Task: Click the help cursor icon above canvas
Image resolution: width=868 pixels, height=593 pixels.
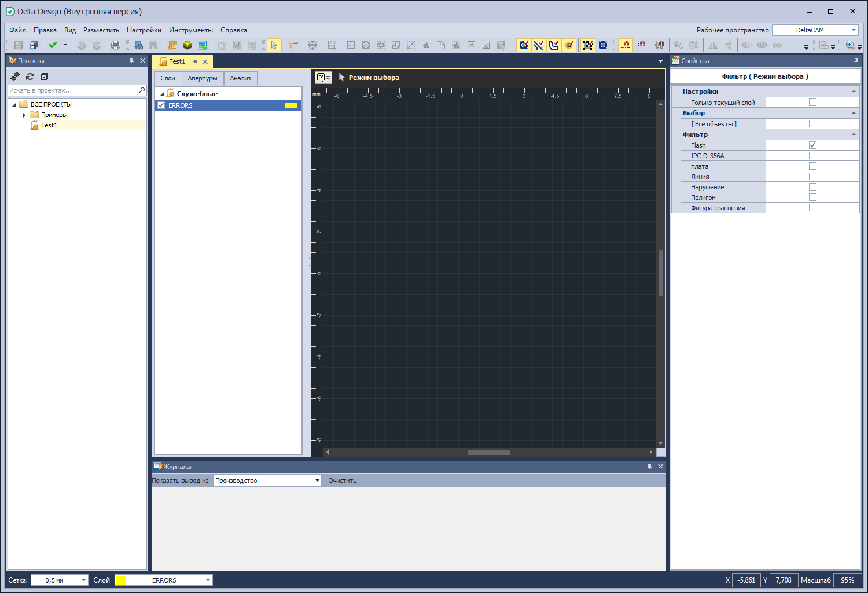Action: 323,78
